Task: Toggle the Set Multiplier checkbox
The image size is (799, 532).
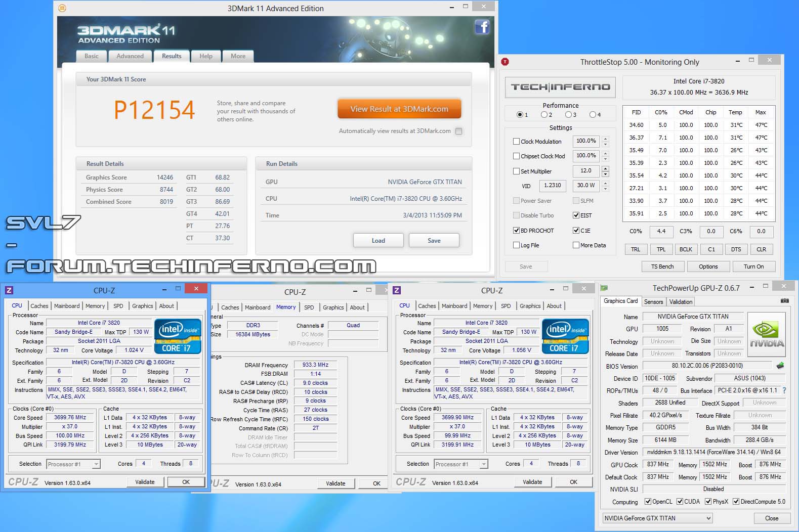Action: 516,171
